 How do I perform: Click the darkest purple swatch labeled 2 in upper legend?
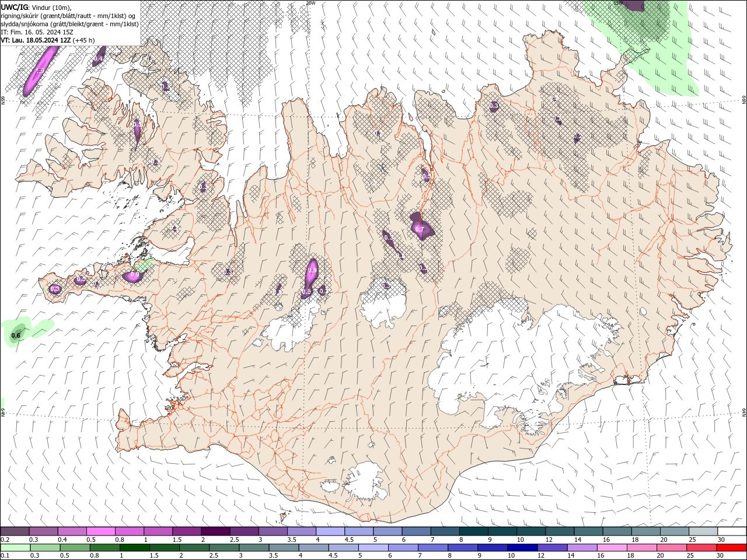tap(215, 531)
